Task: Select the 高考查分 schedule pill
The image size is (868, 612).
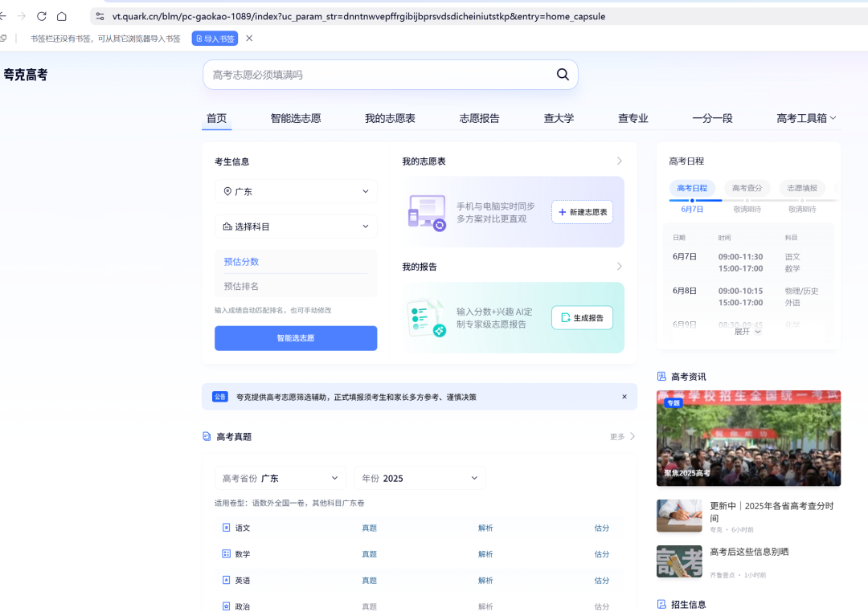Action: (x=747, y=188)
